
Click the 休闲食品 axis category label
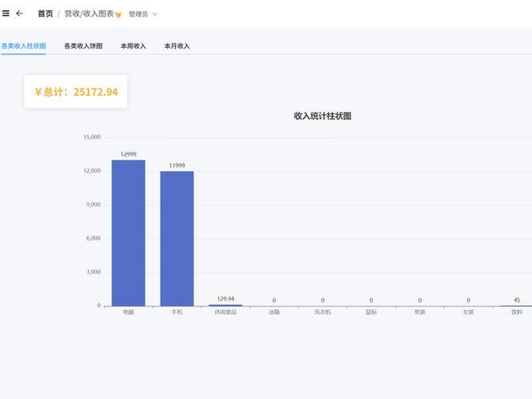coord(225,312)
